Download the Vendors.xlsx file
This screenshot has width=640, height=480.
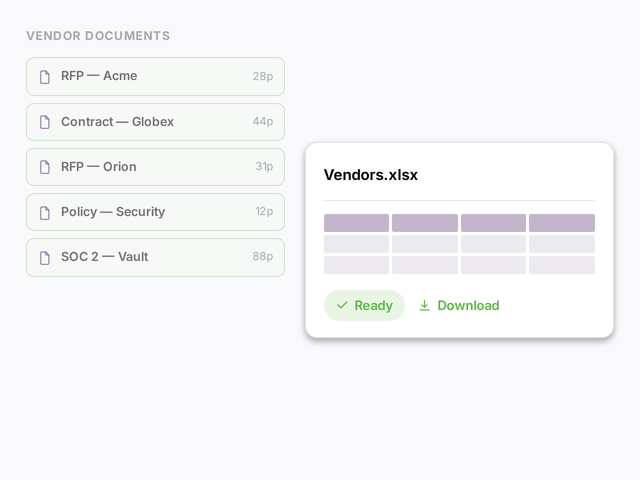click(459, 305)
